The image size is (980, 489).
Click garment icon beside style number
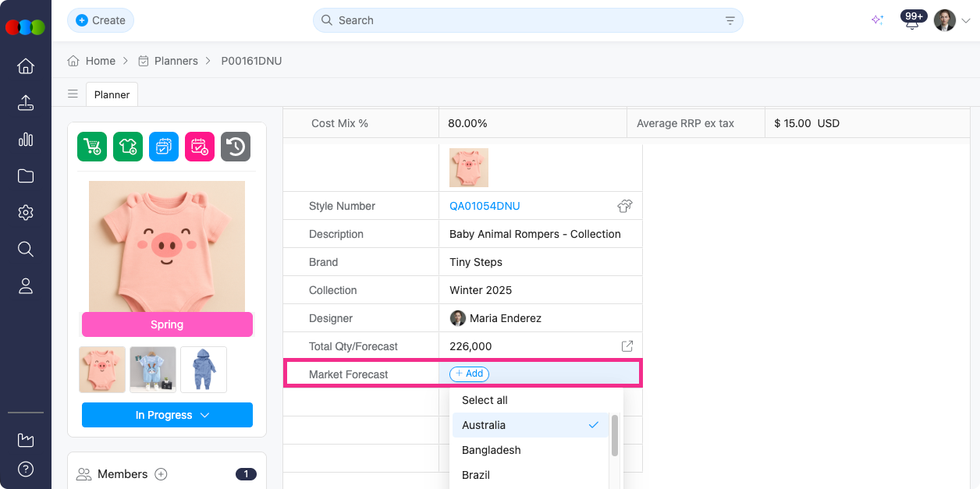(x=624, y=206)
